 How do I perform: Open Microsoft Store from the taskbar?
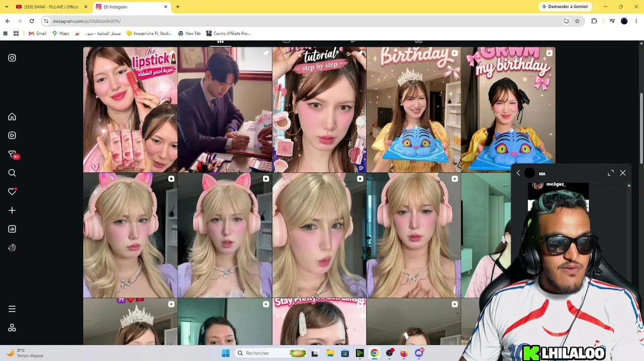345,353
